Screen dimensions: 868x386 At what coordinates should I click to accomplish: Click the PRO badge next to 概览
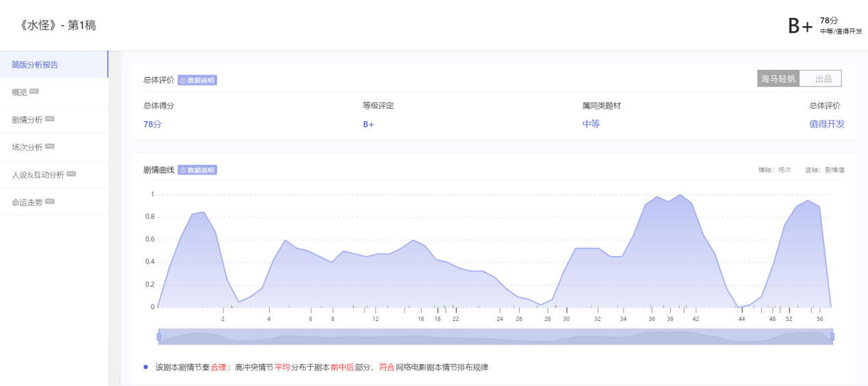click(x=34, y=91)
